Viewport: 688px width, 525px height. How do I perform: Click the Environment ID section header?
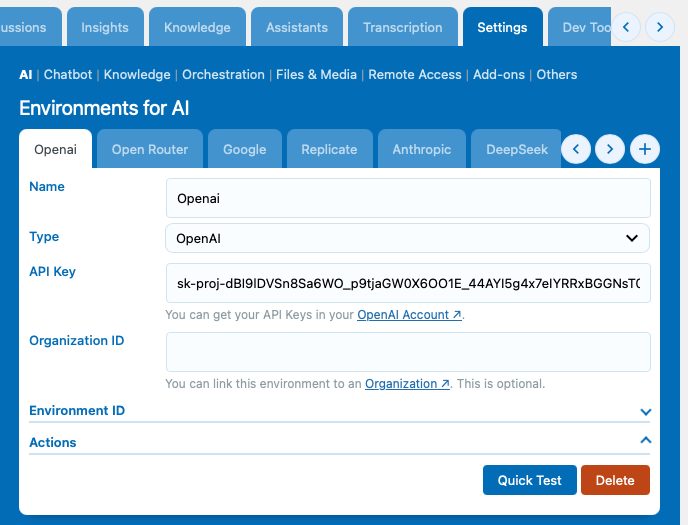339,411
